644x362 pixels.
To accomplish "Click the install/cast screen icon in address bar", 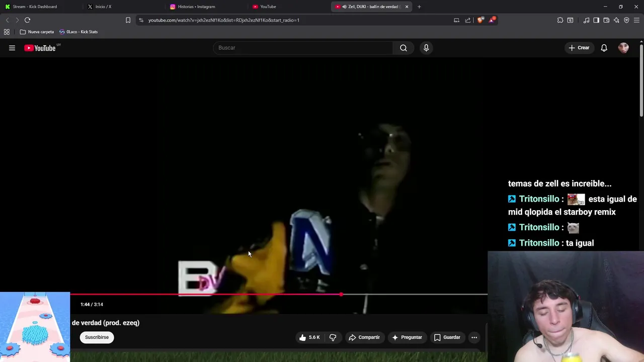I will coord(456,20).
